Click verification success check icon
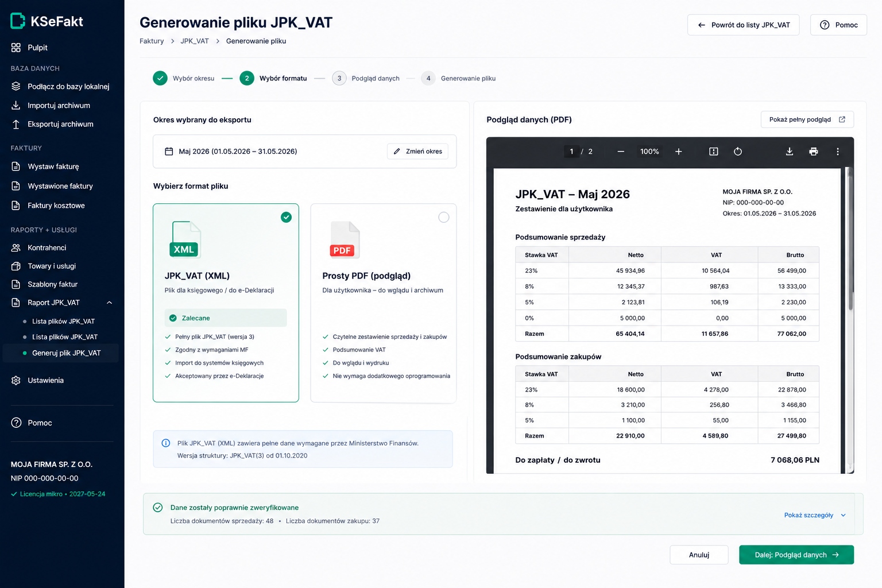 (158, 508)
